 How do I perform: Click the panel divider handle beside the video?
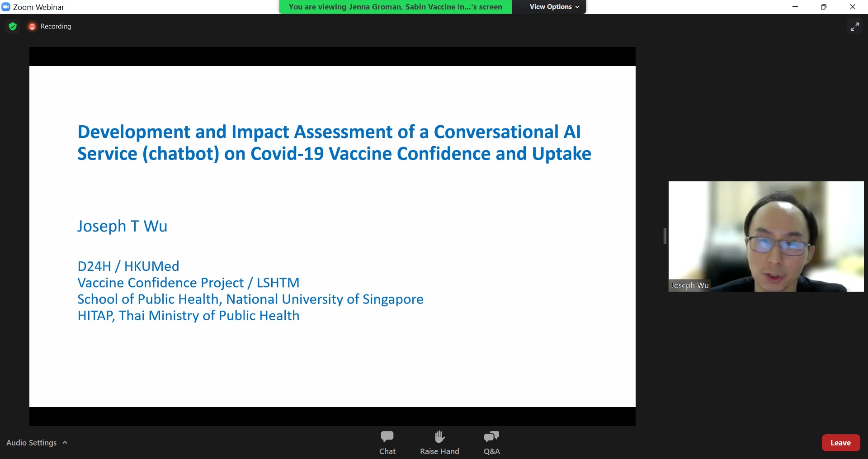pyautogui.click(x=665, y=236)
